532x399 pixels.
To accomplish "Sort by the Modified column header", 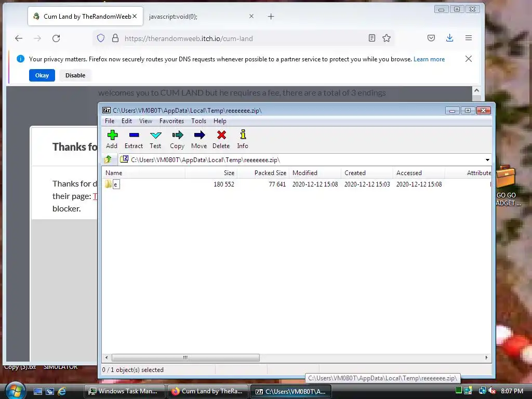I will click(x=315, y=173).
